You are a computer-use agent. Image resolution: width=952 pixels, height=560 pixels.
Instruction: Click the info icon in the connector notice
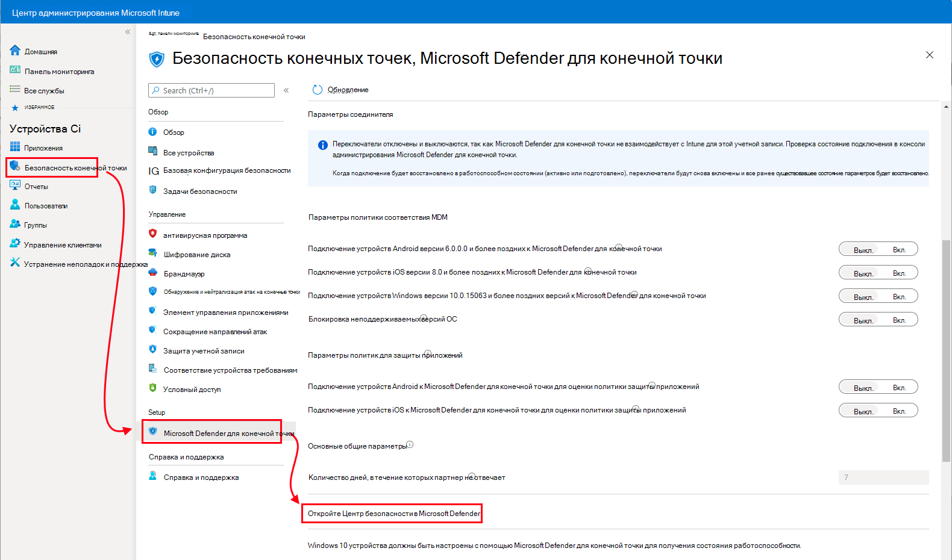pyautogui.click(x=323, y=145)
